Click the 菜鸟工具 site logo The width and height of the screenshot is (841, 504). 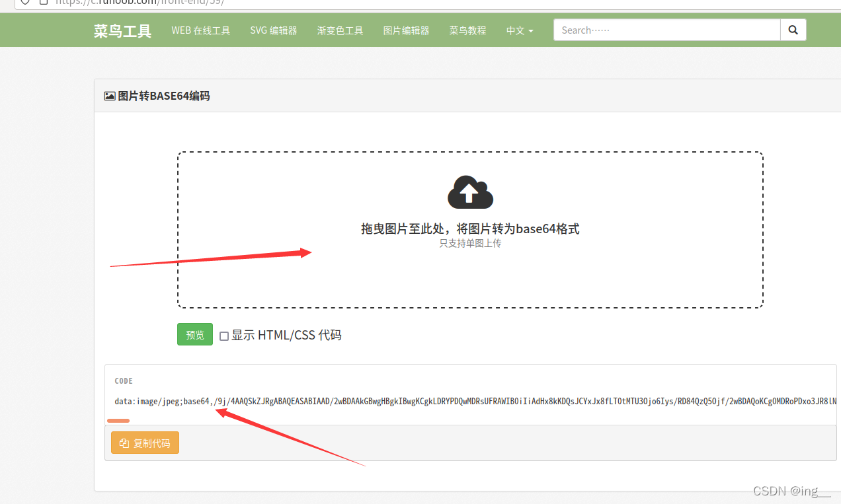pos(122,30)
